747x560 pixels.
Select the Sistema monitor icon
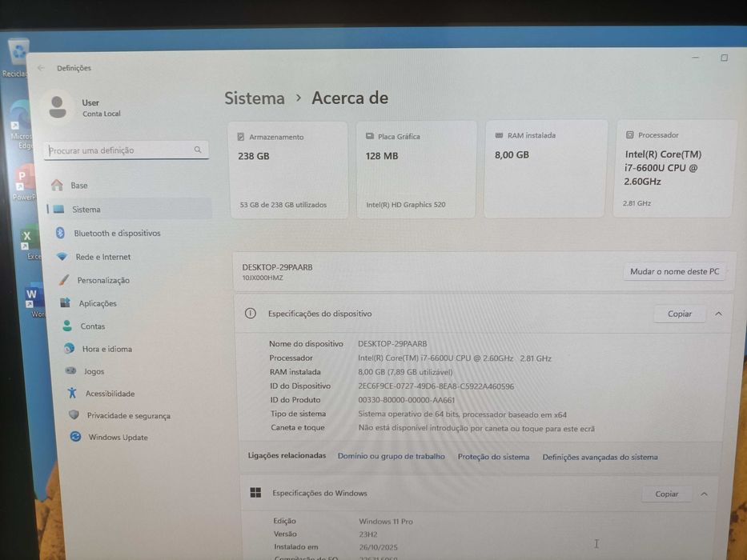point(59,209)
